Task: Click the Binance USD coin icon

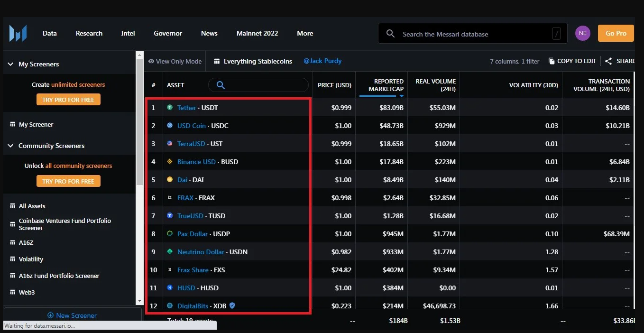Action: point(170,162)
